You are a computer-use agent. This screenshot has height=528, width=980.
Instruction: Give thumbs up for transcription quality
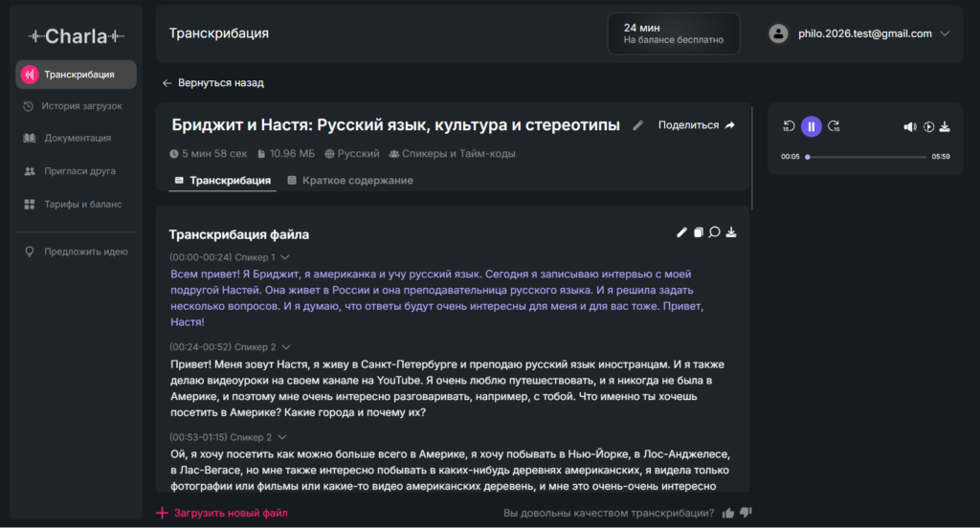(728, 513)
